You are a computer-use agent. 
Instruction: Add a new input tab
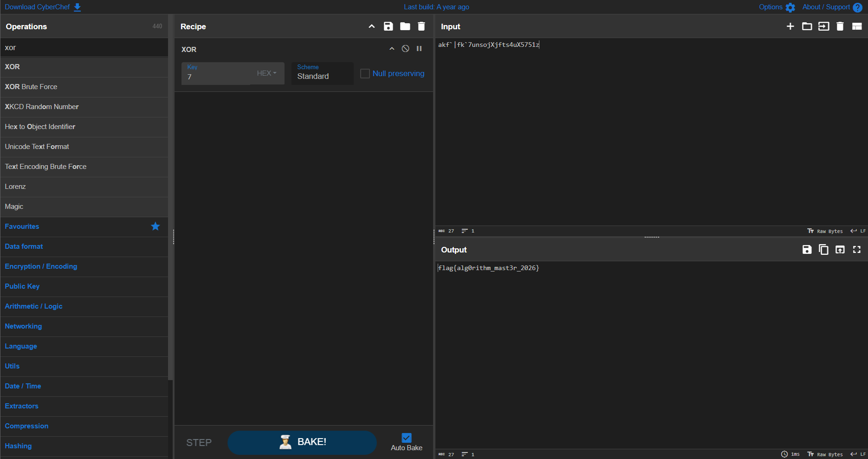coord(790,26)
